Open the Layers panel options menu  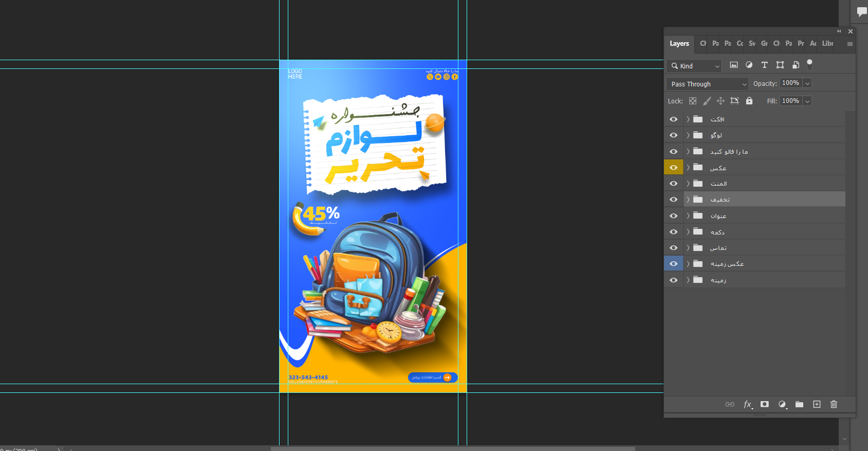coord(850,44)
